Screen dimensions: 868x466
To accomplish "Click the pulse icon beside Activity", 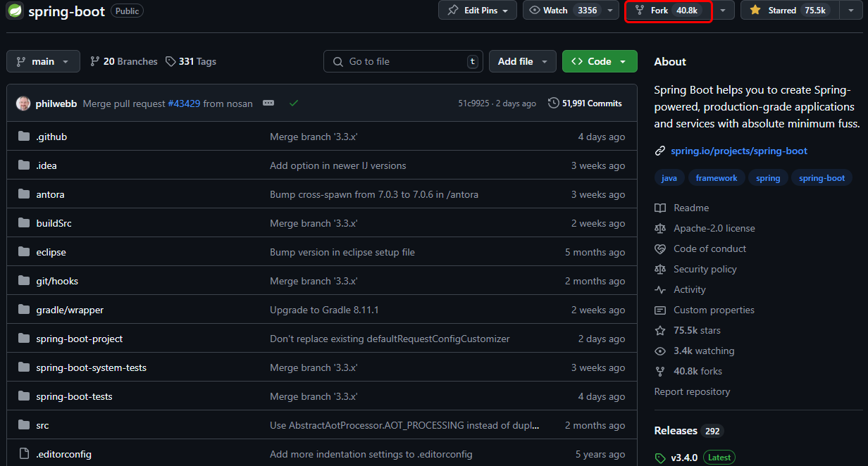I will pos(660,289).
